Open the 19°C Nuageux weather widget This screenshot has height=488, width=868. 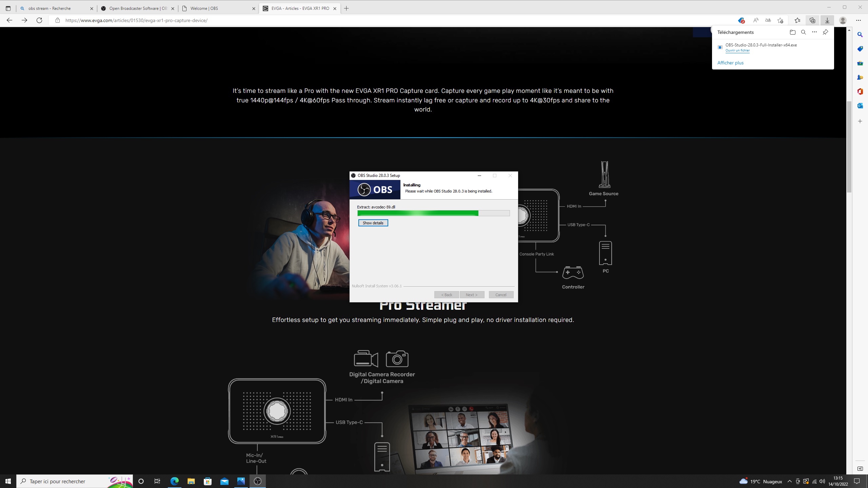tap(761, 481)
